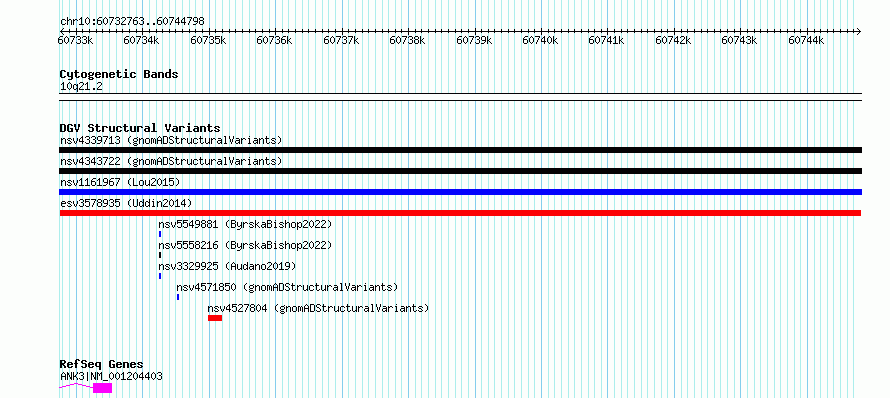Click the 60737k ruler tick label
The width and height of the screenshot is (890, 398).
(341, 40)
